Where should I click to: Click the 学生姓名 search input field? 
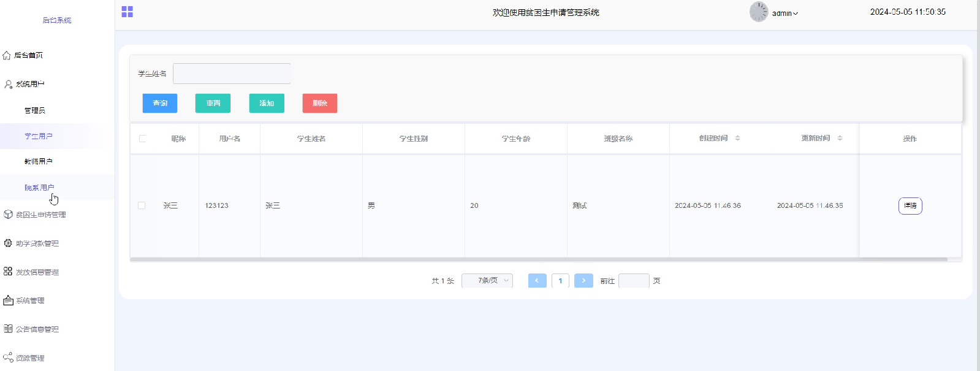[232, 74]
